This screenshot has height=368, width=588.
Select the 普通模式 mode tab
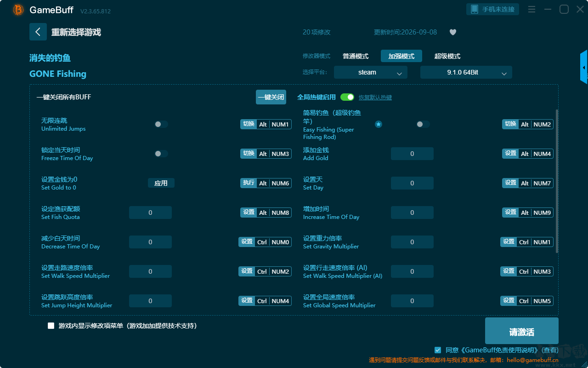click(x=356, y=56)
